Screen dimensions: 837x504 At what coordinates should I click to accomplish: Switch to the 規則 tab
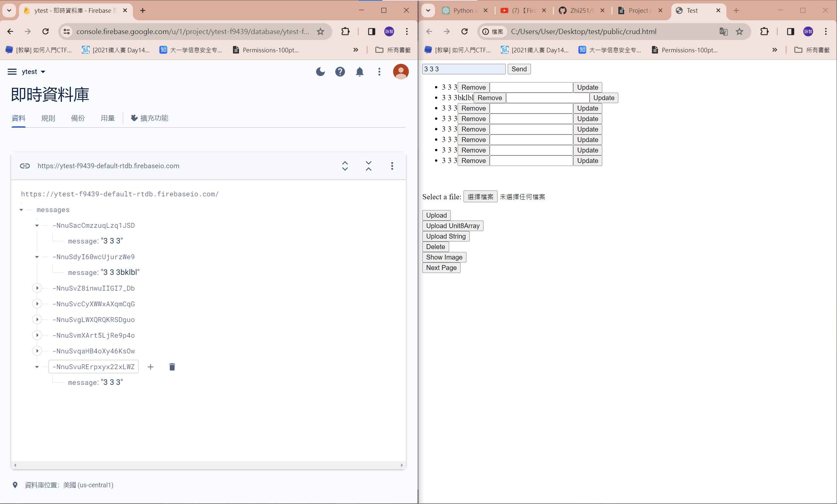click(48, 118)
